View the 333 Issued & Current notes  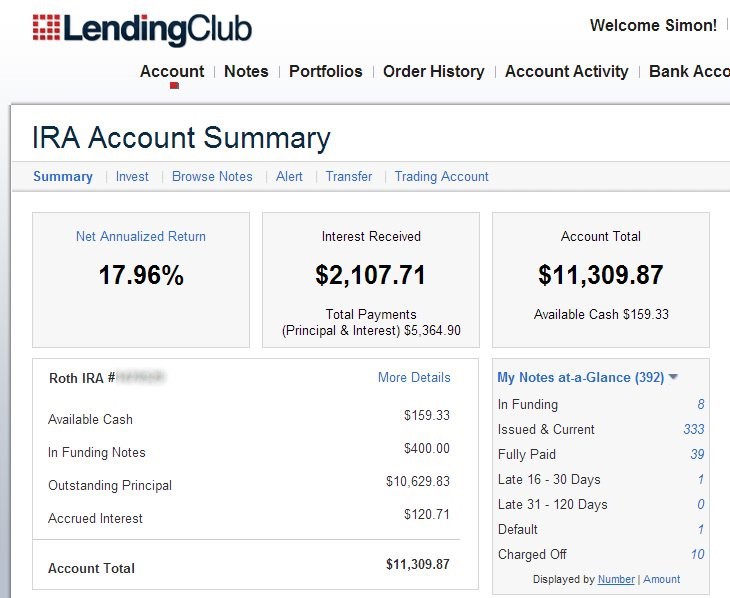[x=694, y=429]
